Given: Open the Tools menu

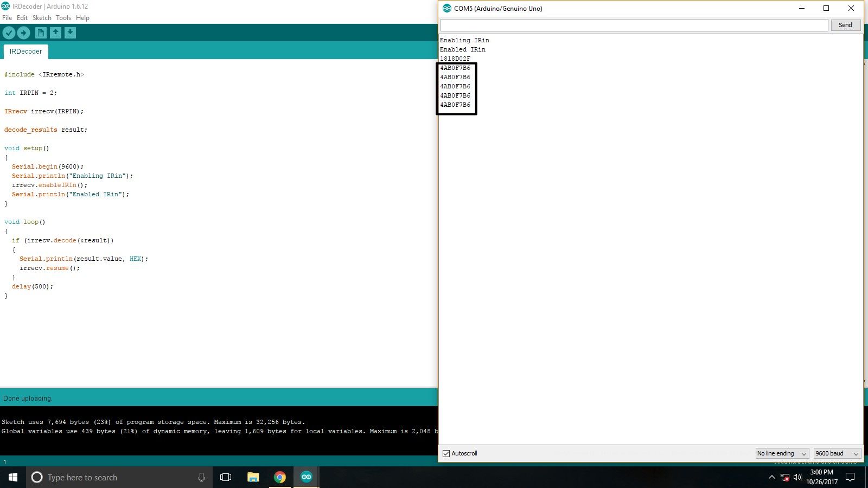Looking at the screenshot, I should (x=63, y=18).
